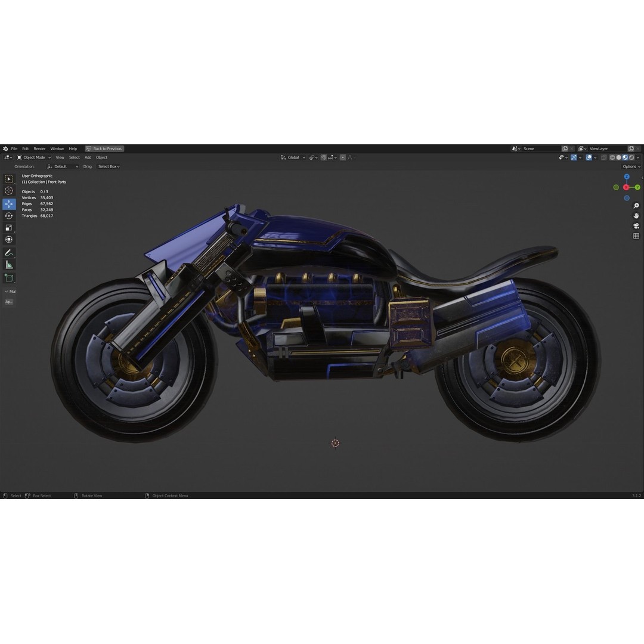Switch to material preview shading

pos(625,157)
